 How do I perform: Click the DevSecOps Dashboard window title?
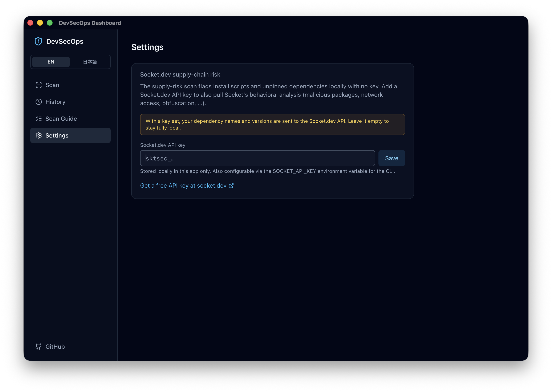point(90,23)
